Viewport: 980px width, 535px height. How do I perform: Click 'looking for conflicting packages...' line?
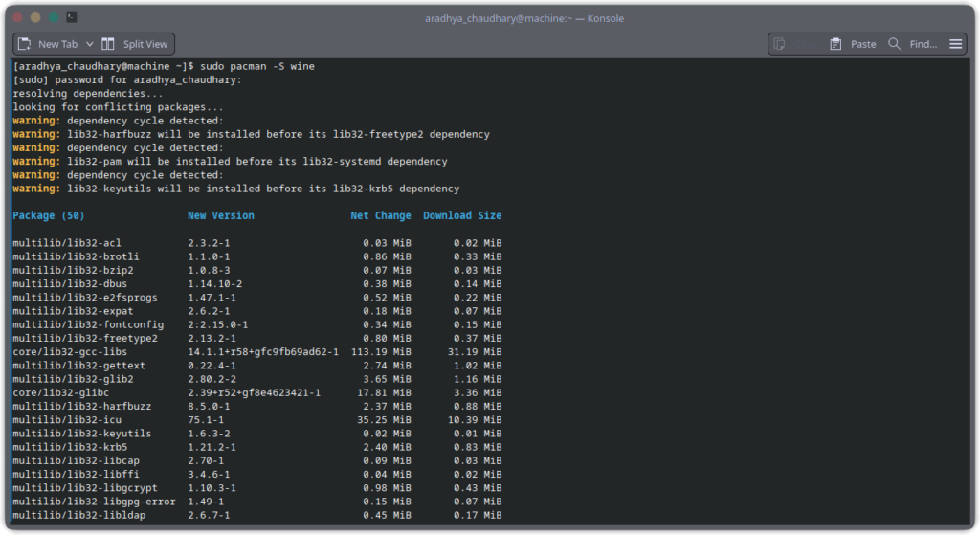pyautogui.click(x=118, y=107)
